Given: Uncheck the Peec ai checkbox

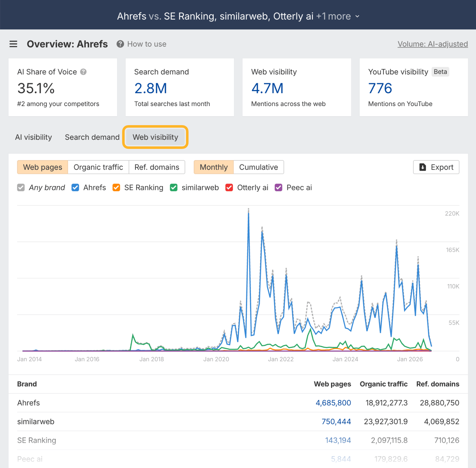Looking at the screenshot, I should pos(278,187).
